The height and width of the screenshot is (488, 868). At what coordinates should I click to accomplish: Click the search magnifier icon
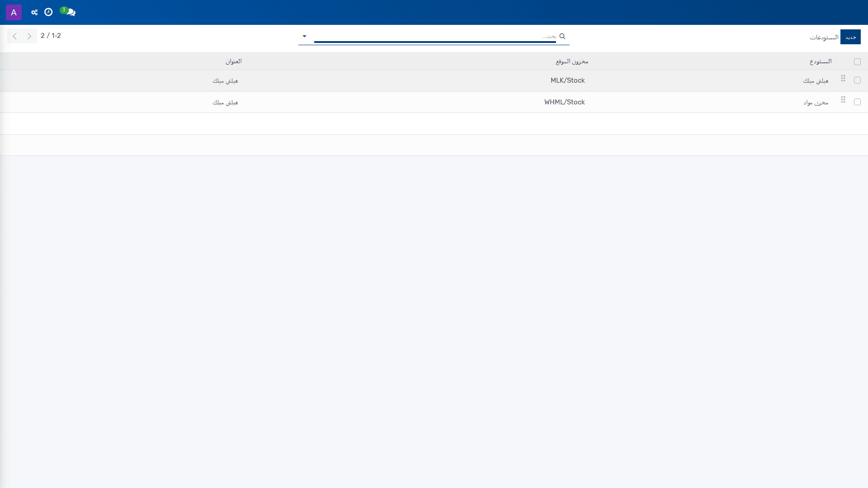pos(562,36)
